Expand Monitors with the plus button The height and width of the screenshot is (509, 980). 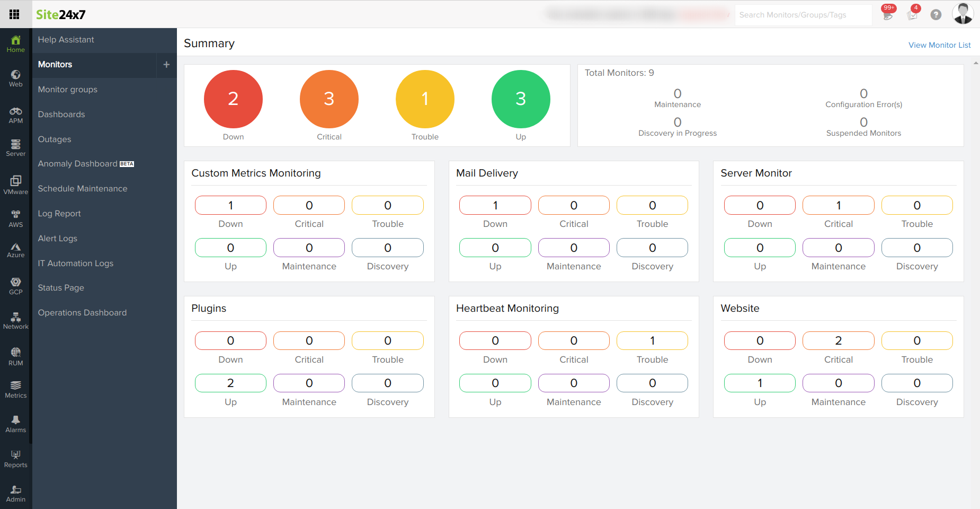(x=166, y=65)
